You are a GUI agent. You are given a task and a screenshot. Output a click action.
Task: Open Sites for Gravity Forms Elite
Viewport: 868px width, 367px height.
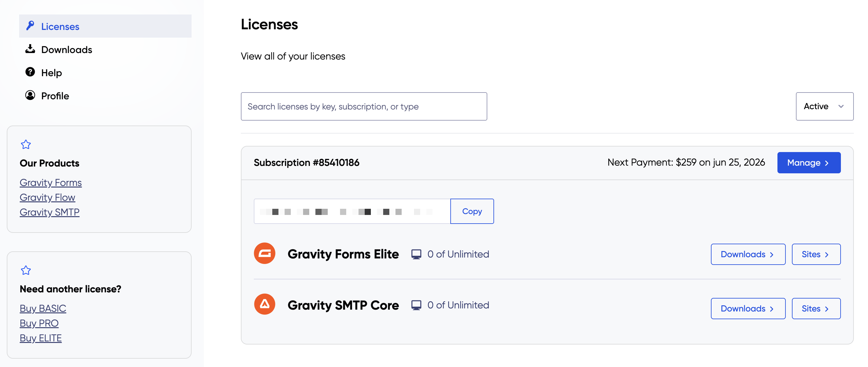tap(816, 254)
